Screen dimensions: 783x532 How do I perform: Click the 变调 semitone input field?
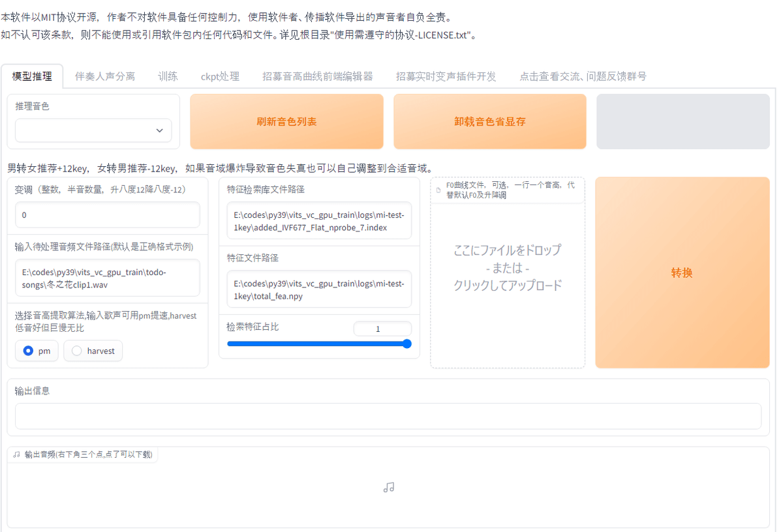(x=108, y=214)
